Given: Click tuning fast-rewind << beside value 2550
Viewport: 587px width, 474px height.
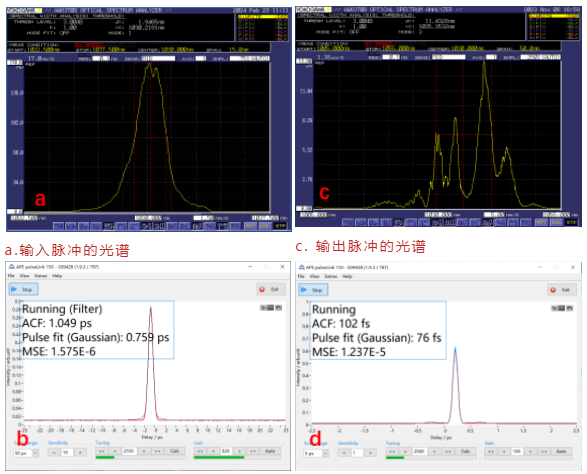Looking at the screenshot, I should coord(102,451).
